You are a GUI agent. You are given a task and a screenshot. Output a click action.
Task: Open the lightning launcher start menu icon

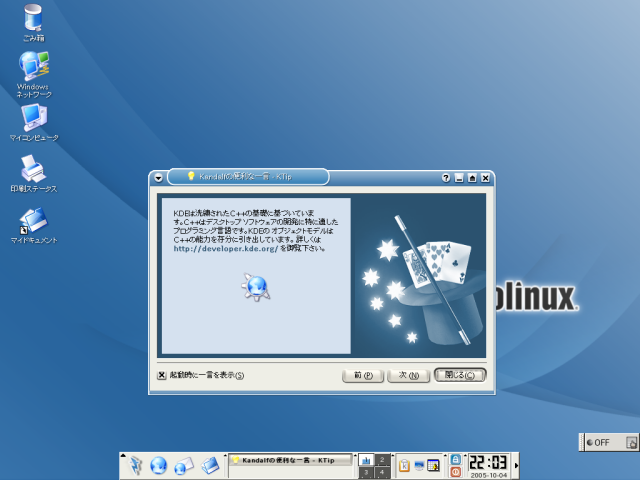(135, 465)
